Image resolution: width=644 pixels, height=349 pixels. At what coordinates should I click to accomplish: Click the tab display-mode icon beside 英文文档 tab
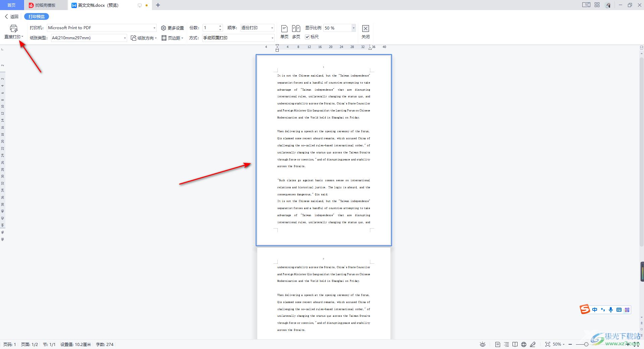click(140, 5)
